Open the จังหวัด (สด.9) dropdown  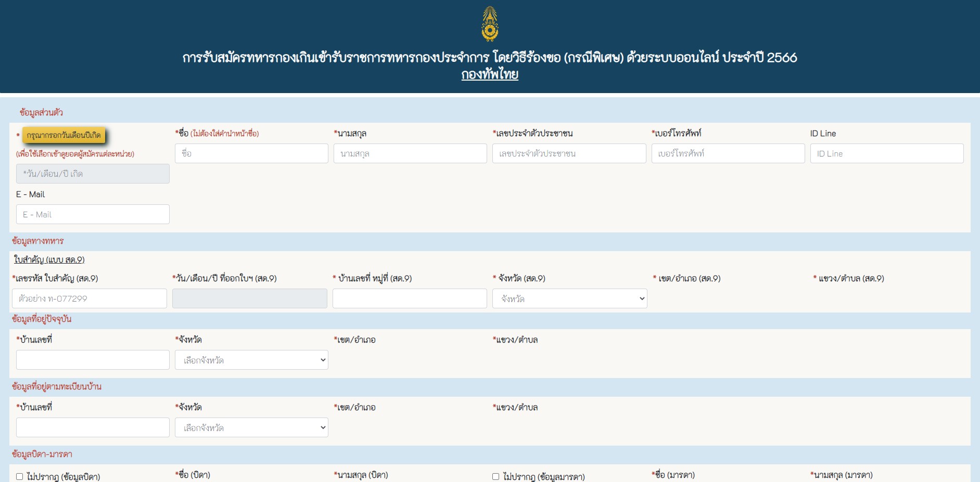click(x=569, y=298)
